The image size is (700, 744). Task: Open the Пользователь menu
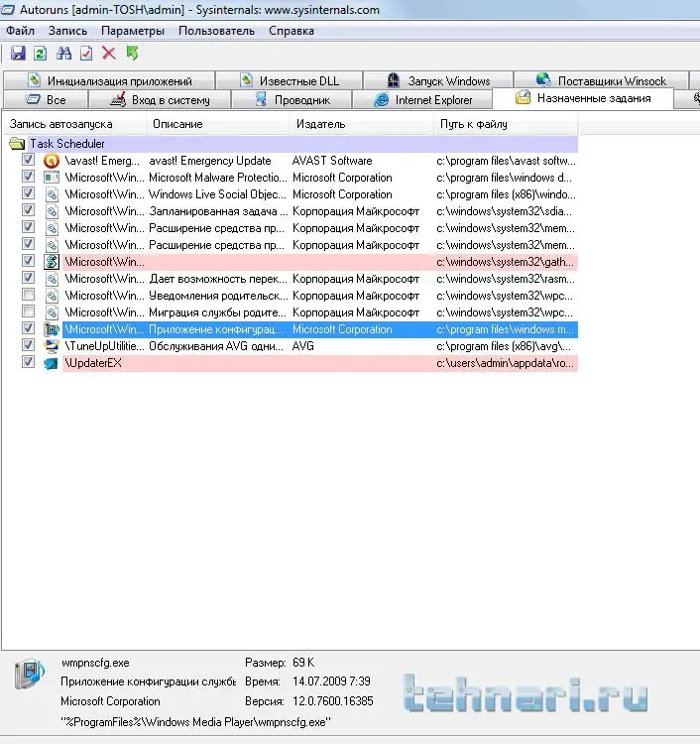point(216,31)
